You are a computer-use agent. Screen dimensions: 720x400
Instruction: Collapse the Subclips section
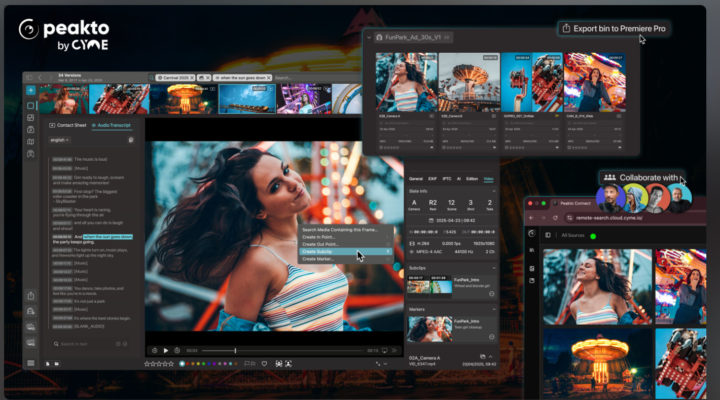[494, 268]
